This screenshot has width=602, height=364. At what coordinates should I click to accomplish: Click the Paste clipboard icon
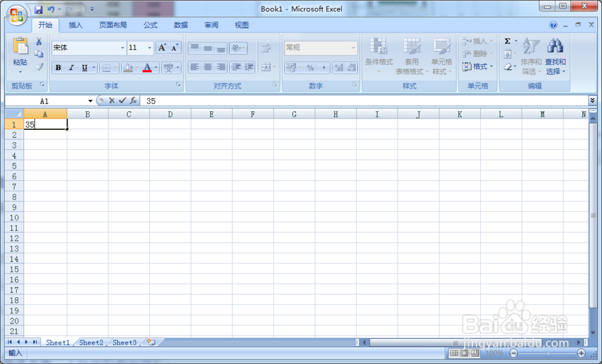tap(20, 46)
